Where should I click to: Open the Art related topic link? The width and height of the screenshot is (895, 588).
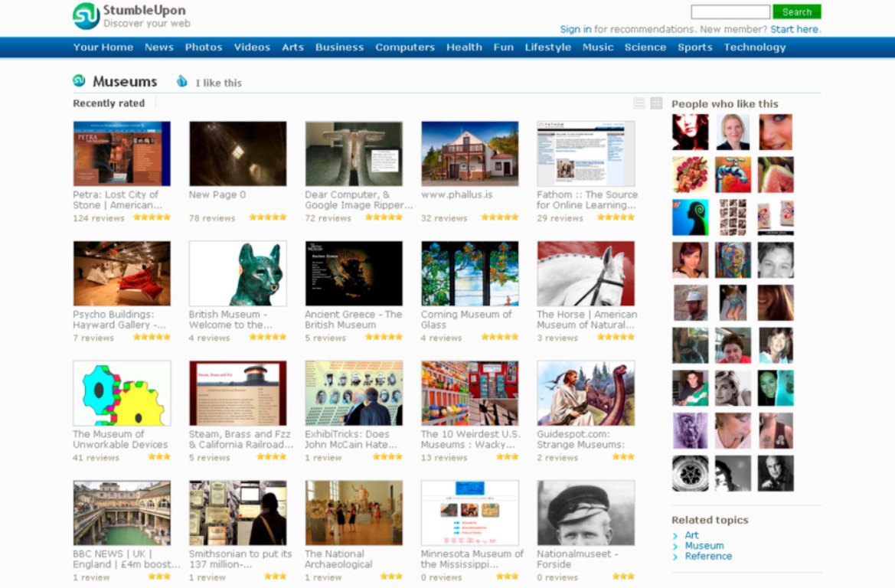(x=691, y=535)
